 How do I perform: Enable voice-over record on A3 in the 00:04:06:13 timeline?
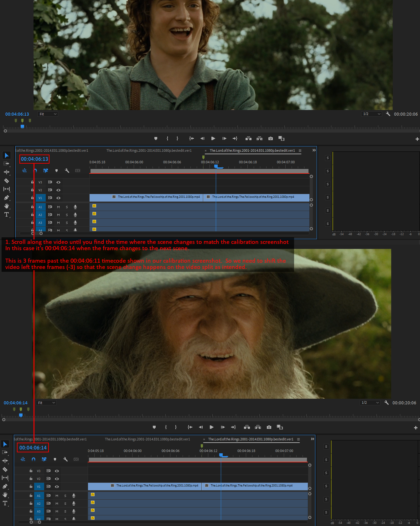coord(75,223)
